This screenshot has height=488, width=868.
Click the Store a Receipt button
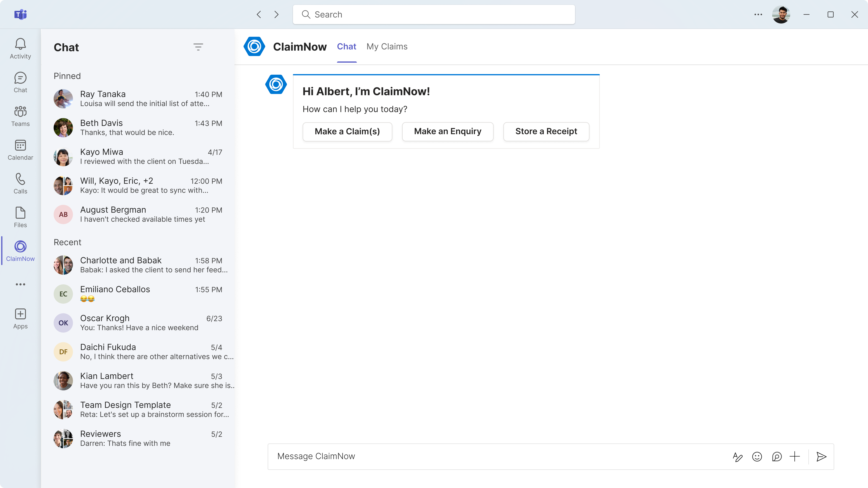pos(546,131)
